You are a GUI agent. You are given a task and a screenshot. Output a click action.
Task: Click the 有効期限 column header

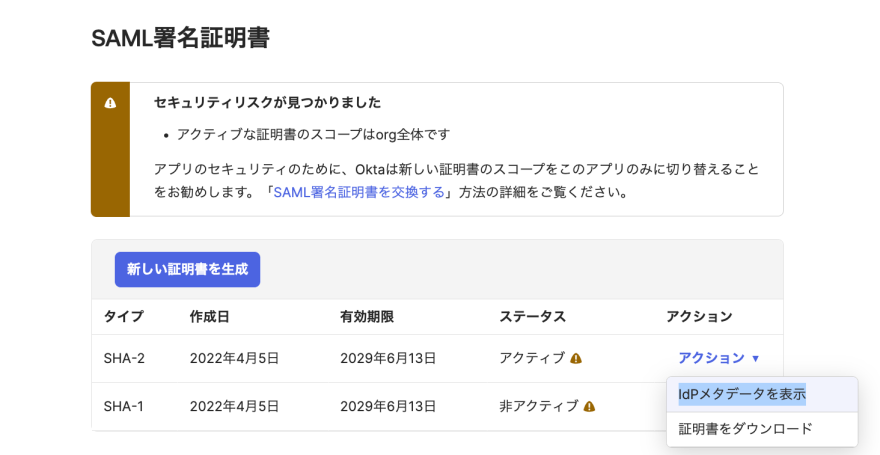pyautogui.click(x=366, y=316)
